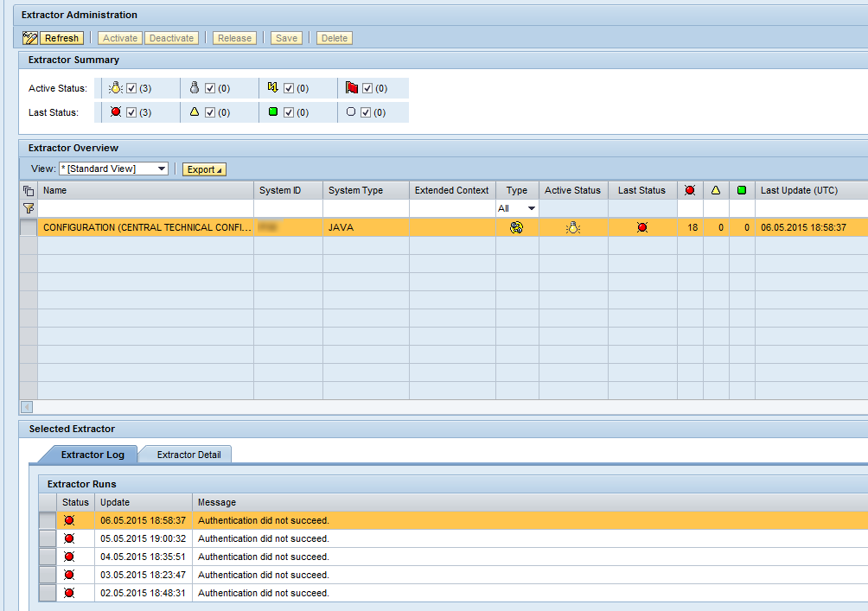This screenshot has width=868, height=611.
Task: Click the Extended Context column header
Action: [452, 190]
